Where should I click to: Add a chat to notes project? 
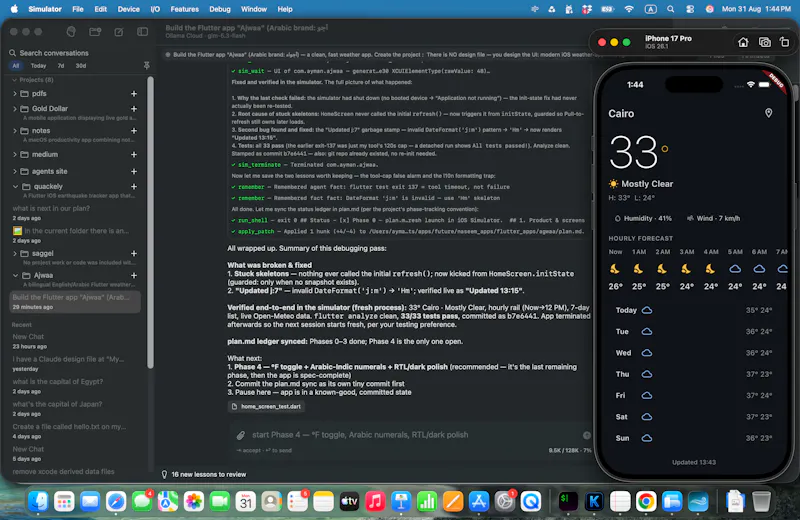point(134,131)
